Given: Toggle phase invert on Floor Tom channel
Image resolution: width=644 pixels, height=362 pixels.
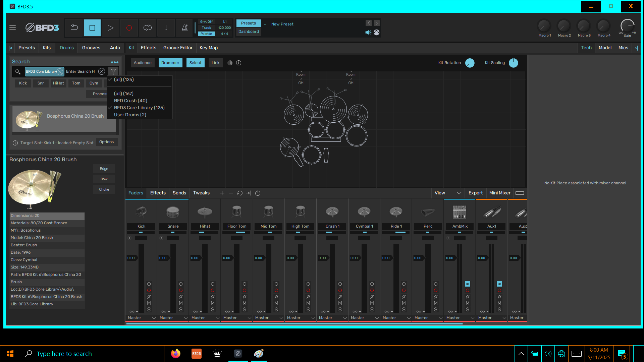Looking at the screenshot, I should (x=245, y=297).
